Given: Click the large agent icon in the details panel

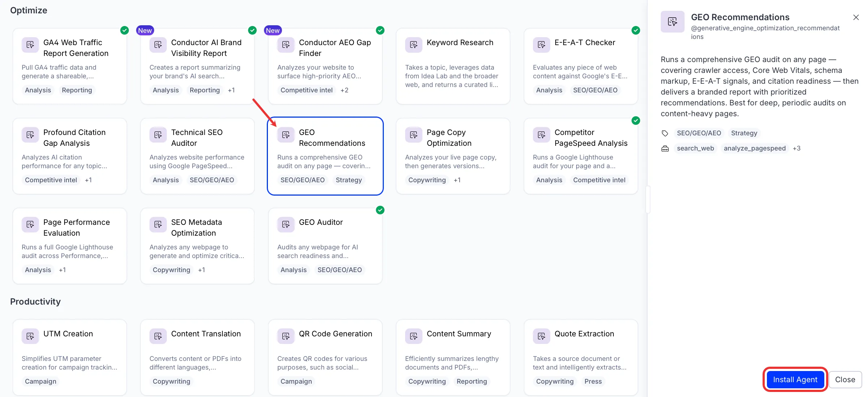Looking at the screenshot, I should click(673, 22).
